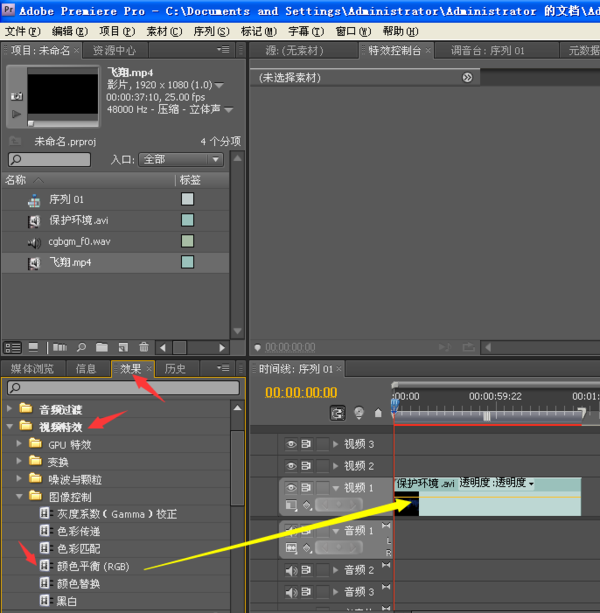Click the new item icon in project panel

(x=122, y=348)
